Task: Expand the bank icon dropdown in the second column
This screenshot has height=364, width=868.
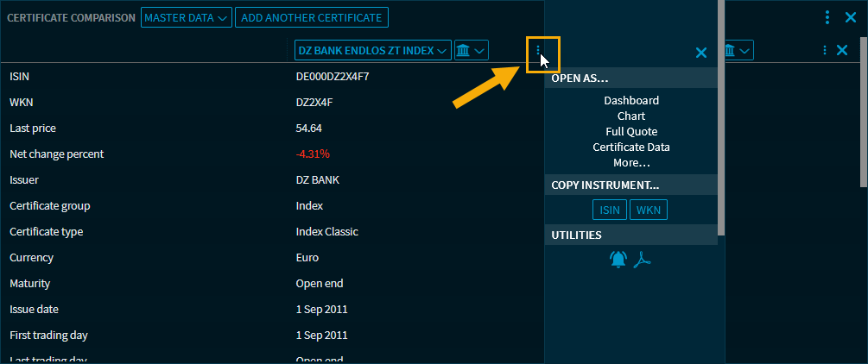Action: coord(739,51)
